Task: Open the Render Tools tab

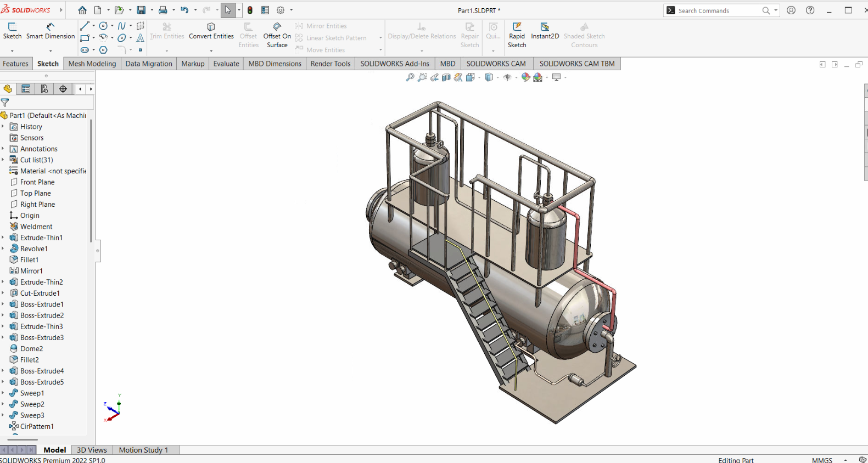Action: coord(331,64)
